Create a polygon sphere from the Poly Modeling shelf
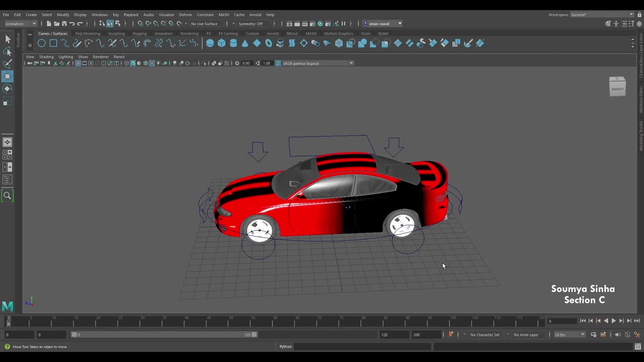The width and height of the screenshot is (644, 362). coord(210,43)
